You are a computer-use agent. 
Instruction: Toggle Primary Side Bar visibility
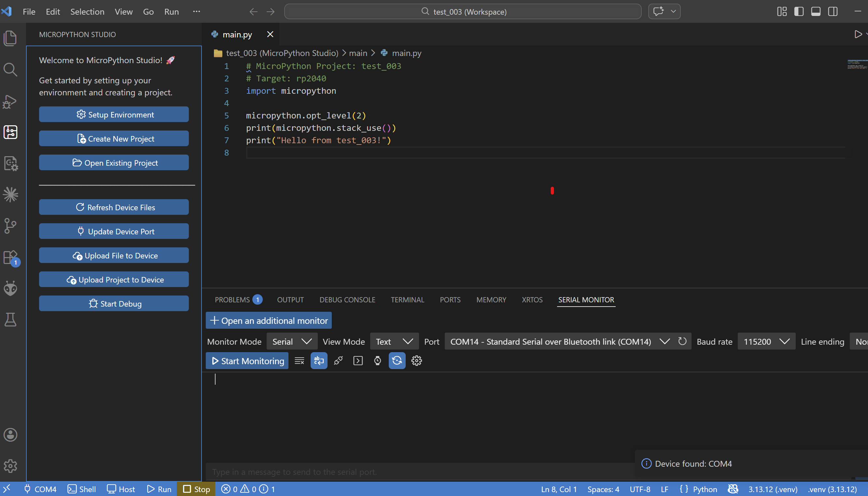[x=799, y=12]
